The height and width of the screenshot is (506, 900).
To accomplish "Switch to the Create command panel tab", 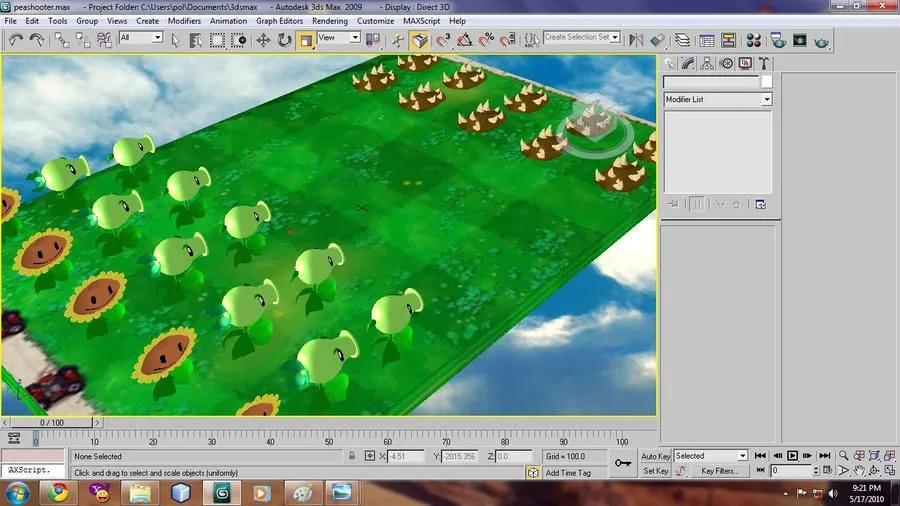I will pos(670,63).
